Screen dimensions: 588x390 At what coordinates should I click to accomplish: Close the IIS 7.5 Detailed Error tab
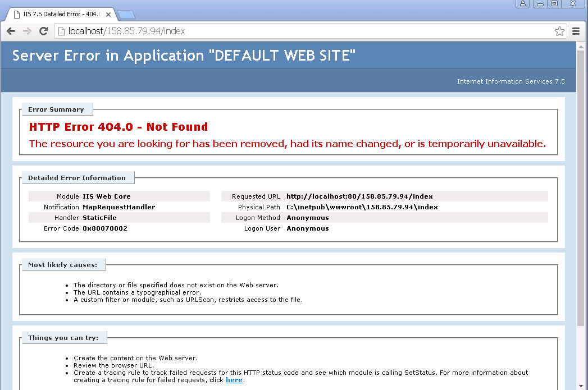click(x=108, y=15)
